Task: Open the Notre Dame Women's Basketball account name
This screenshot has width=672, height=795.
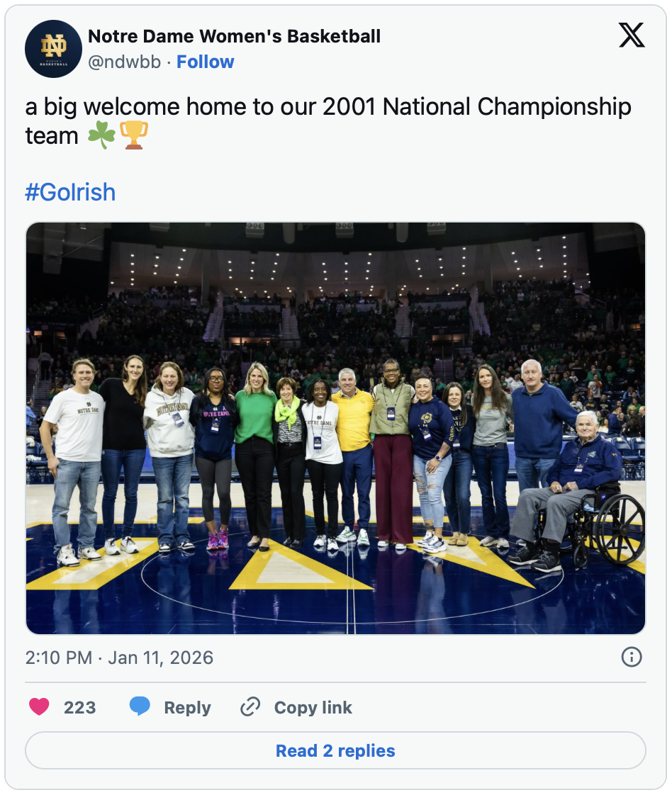Action: pyautogui.click(x=234, y=36)
